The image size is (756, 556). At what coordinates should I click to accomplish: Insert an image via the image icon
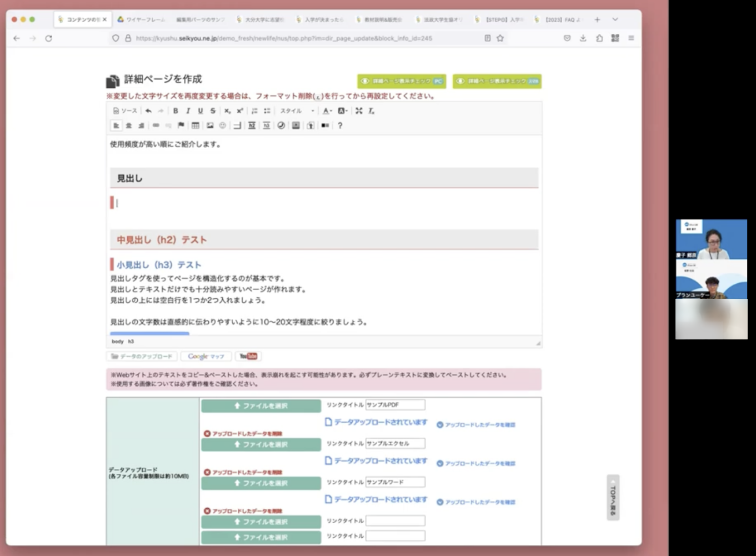tap(210, 126)
